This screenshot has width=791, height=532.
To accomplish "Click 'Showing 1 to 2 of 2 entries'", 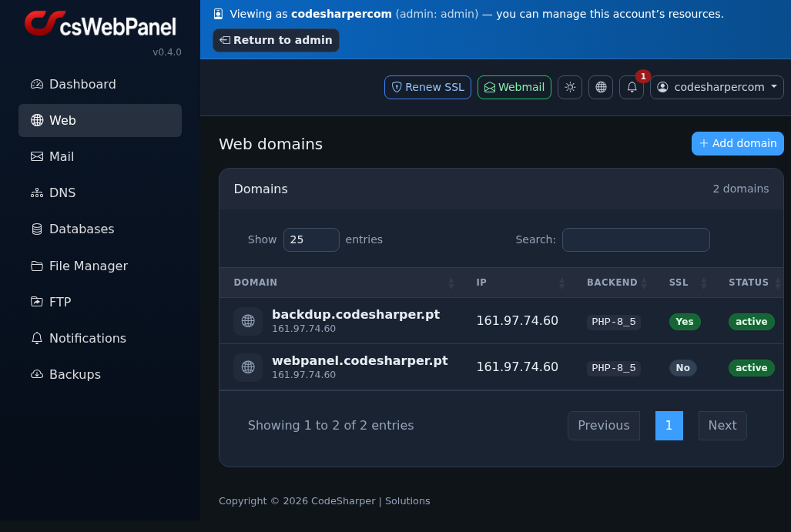I will pos(331,426).
